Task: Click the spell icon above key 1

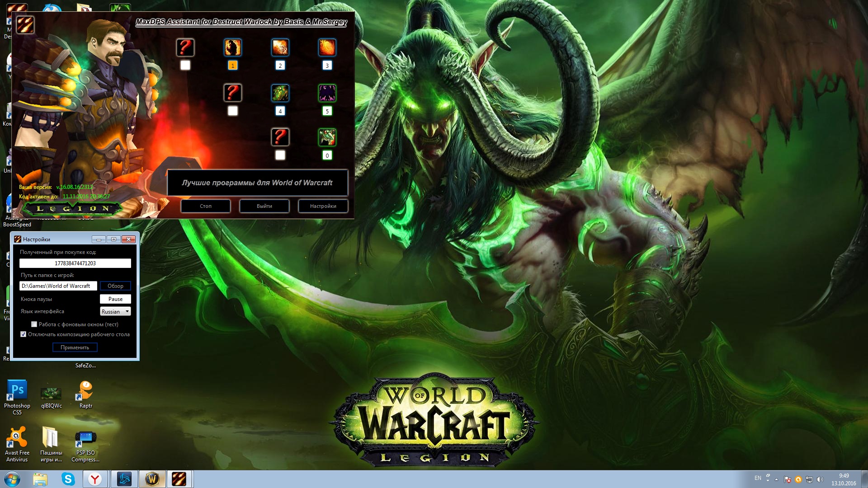Action: click(x=232, y=47)
